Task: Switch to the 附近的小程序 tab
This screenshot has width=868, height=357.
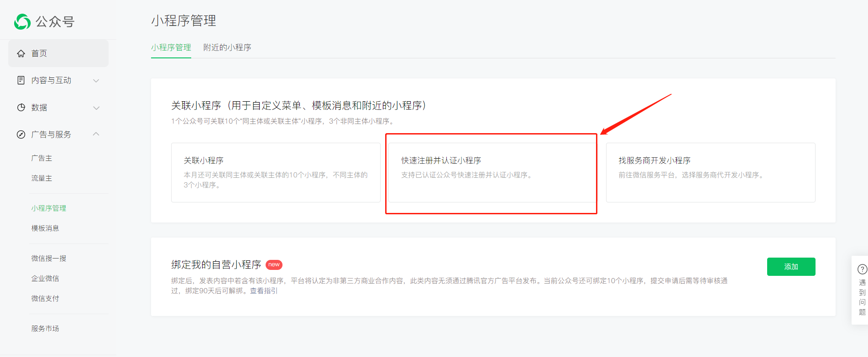Action: pos(227,47)
